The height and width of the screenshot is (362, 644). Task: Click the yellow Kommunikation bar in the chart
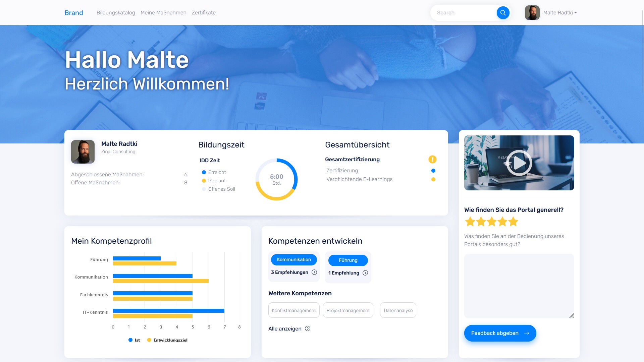(x=161, y=281)
